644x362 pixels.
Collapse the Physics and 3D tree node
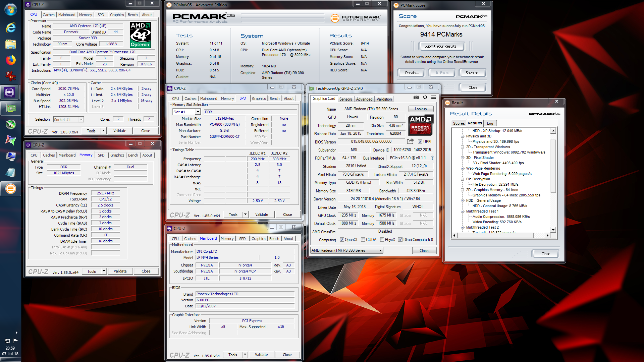462,136
